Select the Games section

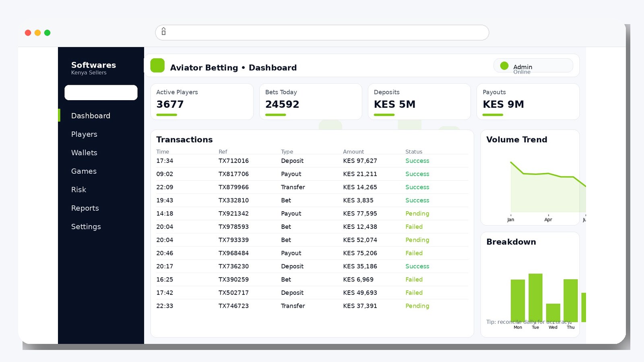84,171
